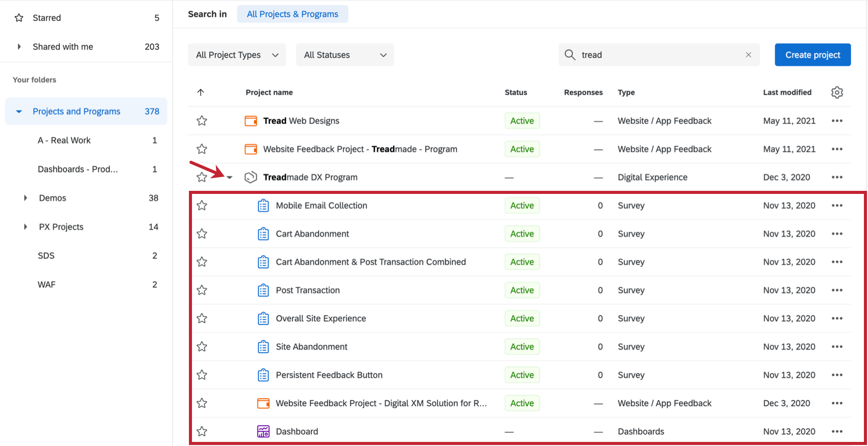Open options menu for Tread Web Designs

coord(837,120)
